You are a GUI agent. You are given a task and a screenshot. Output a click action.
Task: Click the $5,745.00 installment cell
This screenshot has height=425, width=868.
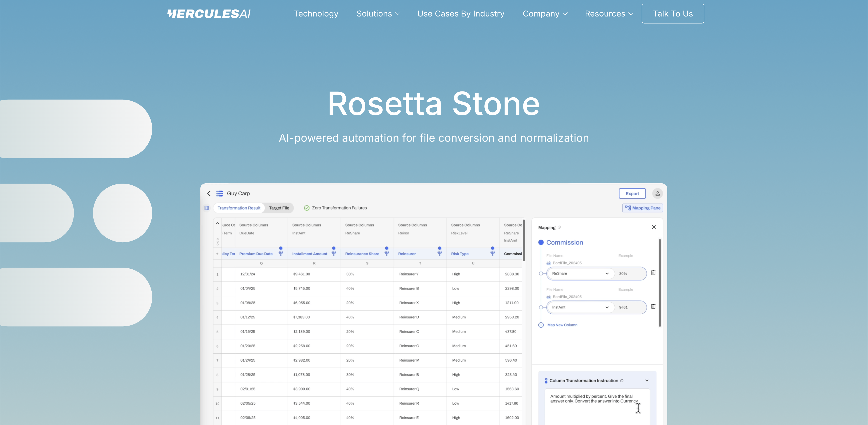pyautogui.click(x=314, y=289)
